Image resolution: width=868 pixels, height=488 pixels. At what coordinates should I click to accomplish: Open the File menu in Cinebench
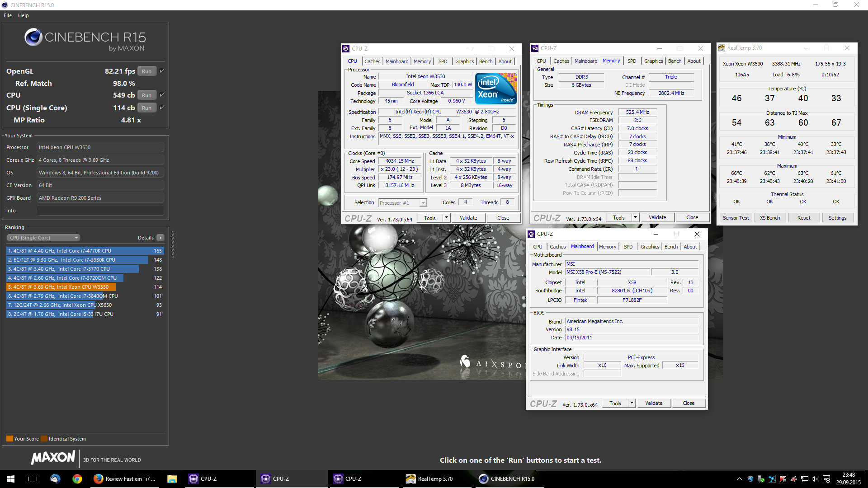point(8,15)
